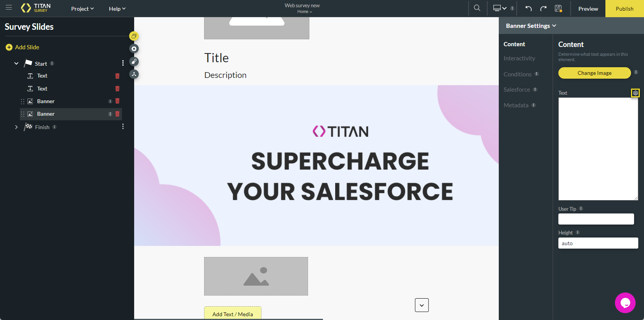Expand the Finish slide tree

(16, 127)
